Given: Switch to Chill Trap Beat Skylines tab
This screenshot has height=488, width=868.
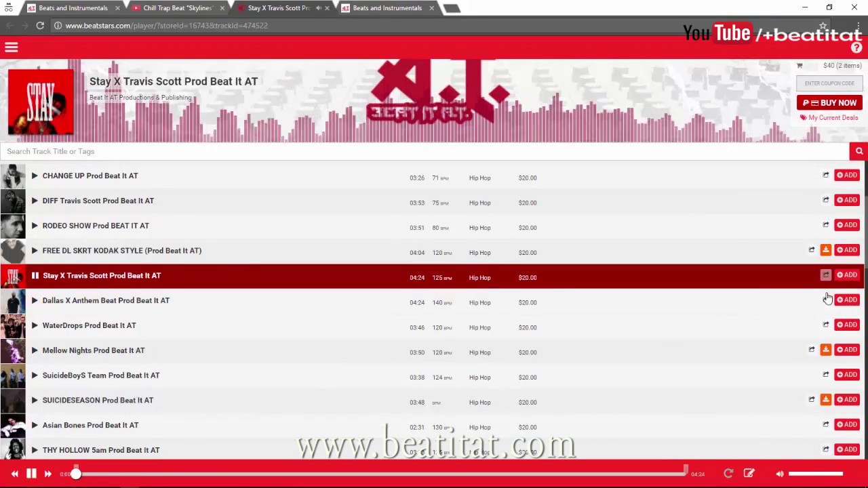Looking at the screenshot, I should (x=178, y=8).
